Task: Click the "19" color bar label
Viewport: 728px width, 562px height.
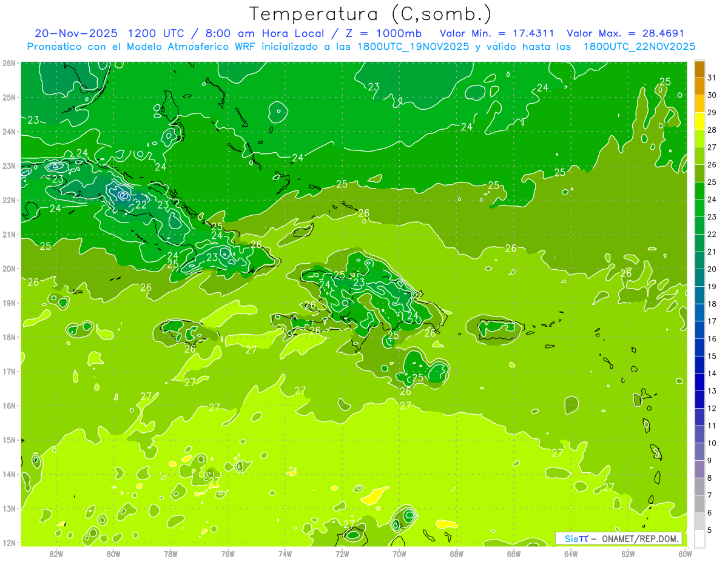Action: click(x=712, y=287)
